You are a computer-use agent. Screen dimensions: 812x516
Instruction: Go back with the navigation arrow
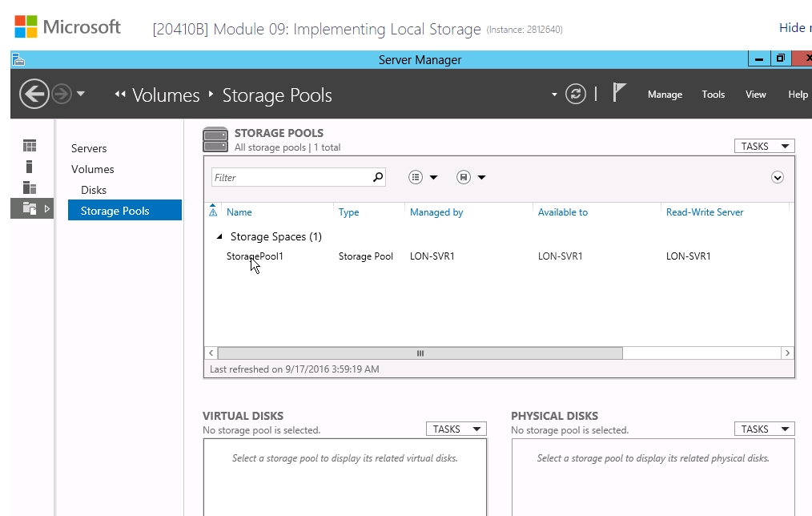pos(34,94)
